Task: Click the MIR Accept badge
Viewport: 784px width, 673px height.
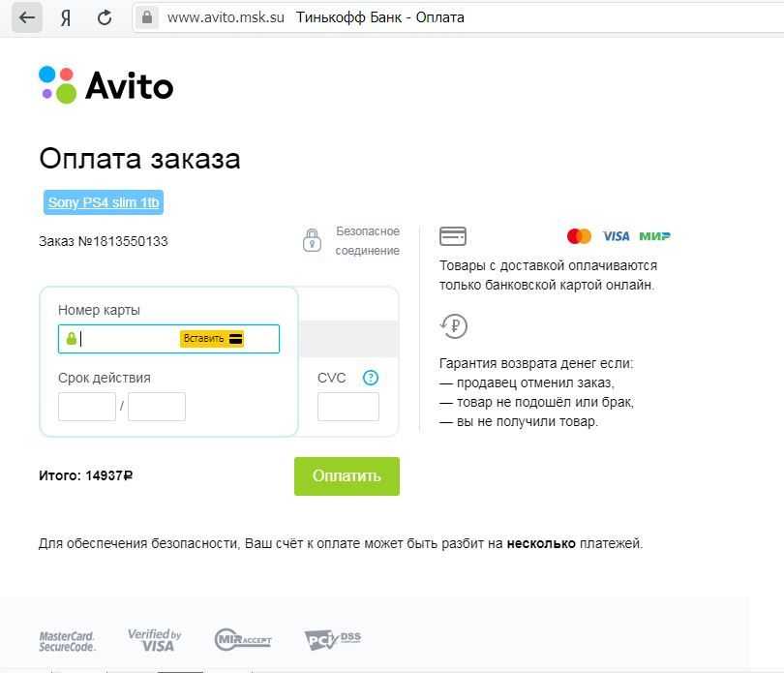Action: point(243,639)
